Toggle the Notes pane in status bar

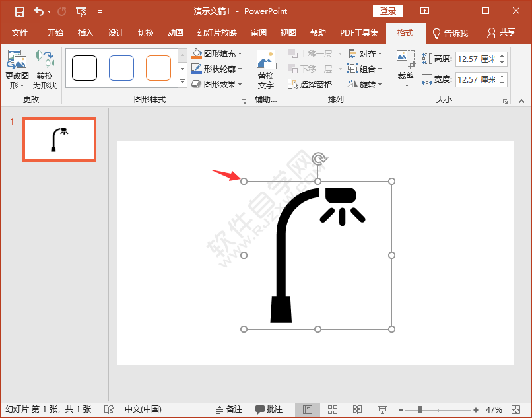tap(229, 409)
